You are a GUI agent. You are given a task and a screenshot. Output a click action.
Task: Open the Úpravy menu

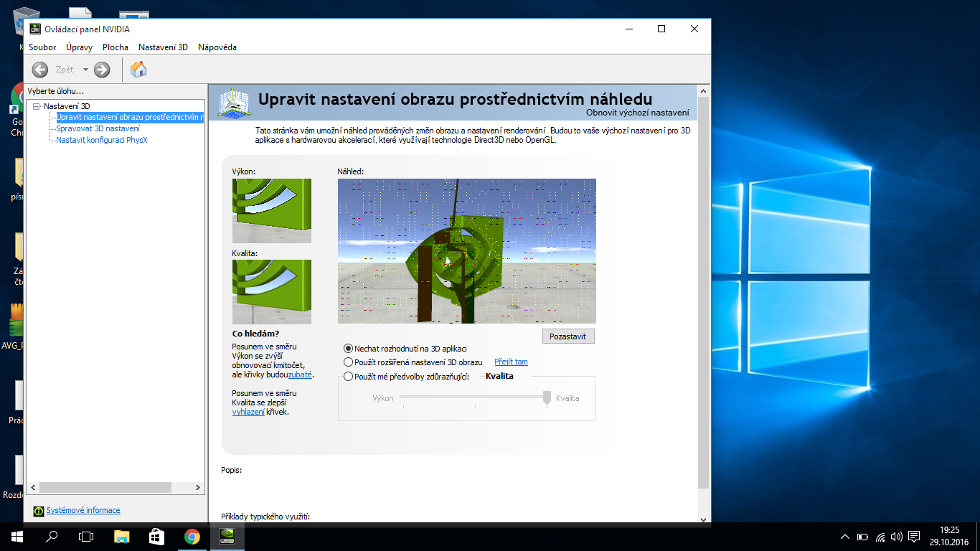coord(79,47)
